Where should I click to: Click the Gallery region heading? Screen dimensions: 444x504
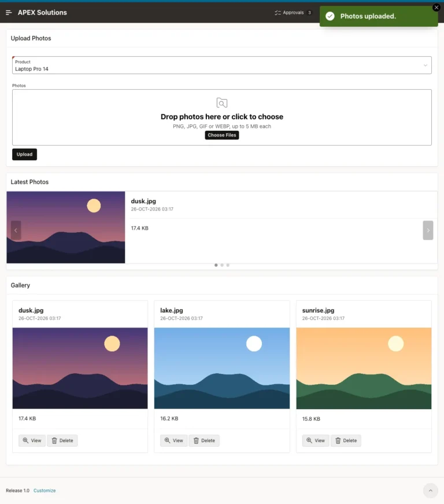tap(20, 285)
